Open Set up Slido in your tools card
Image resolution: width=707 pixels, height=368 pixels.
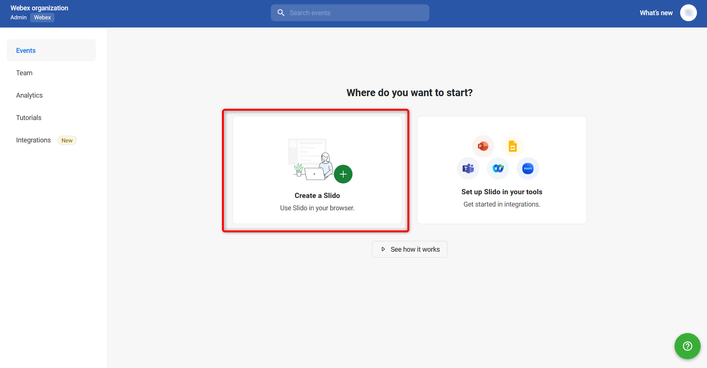click(502, 170)
